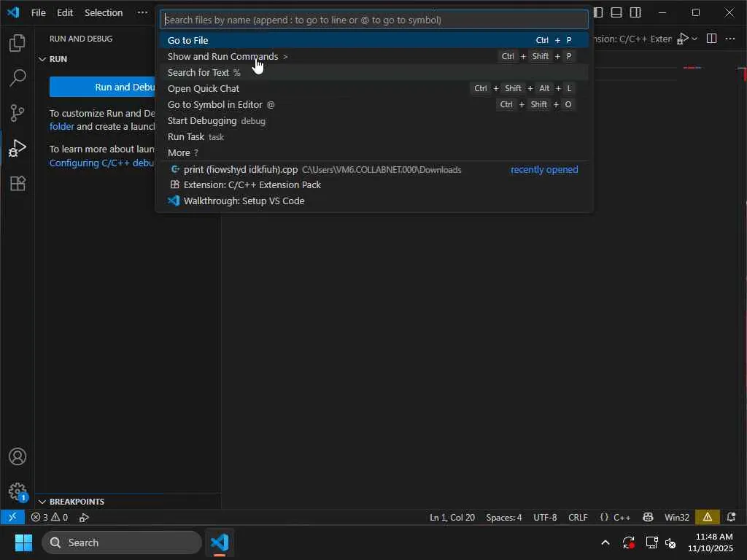Open the clock and date in system tray

[x=711, y=542]
